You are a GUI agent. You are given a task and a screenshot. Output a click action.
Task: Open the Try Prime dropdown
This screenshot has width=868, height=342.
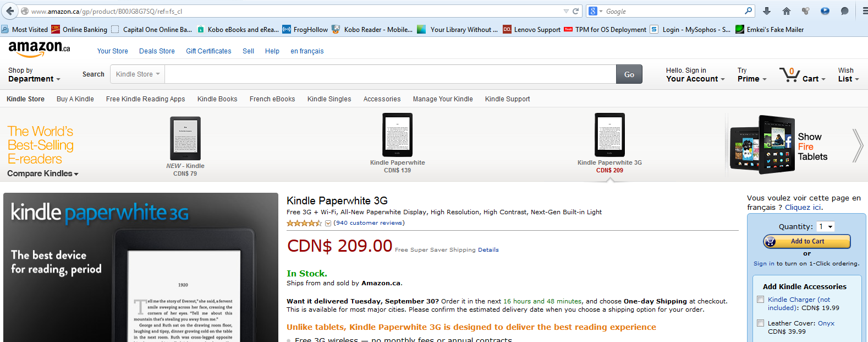click(752, 75)
